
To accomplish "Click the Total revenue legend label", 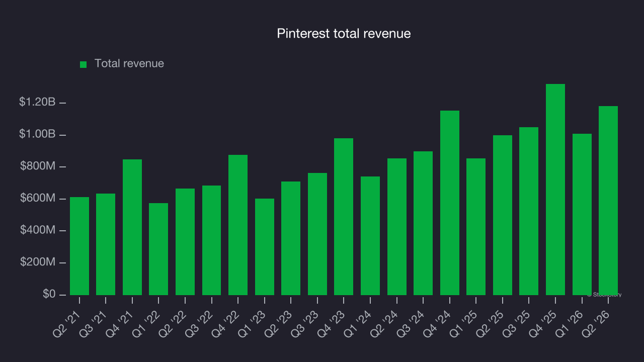I will tap(129, 63).
